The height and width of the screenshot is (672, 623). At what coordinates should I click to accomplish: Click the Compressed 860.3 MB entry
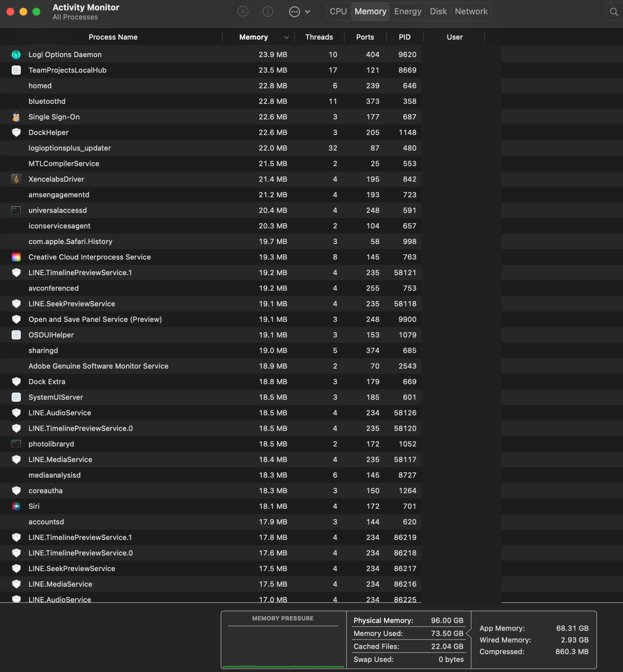point(534,652)
